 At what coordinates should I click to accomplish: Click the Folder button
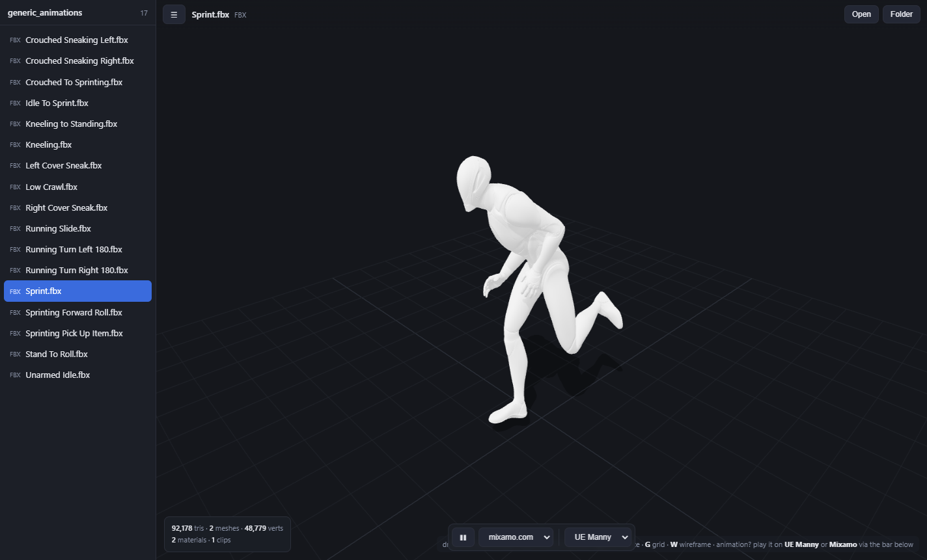902,14
